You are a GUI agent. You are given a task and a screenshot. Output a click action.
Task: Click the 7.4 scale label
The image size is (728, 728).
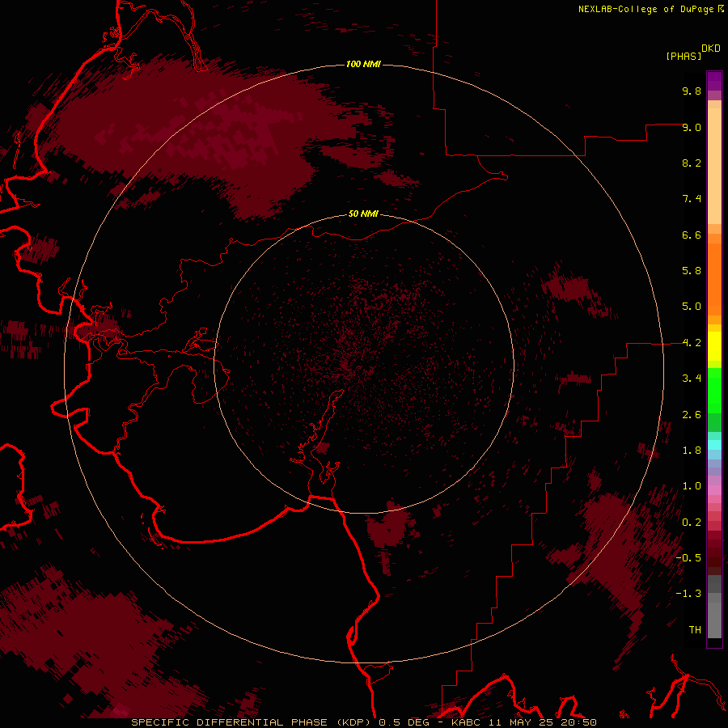point(692,199)
